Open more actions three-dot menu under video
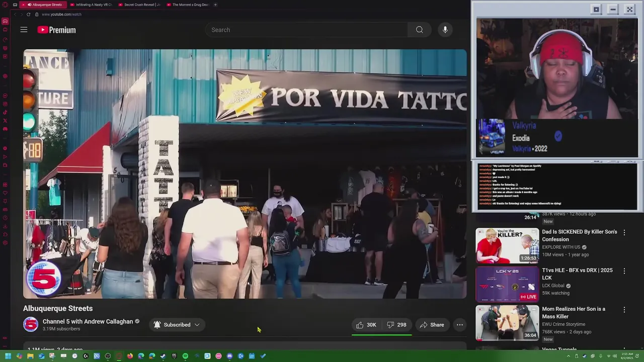 (460, 325)
